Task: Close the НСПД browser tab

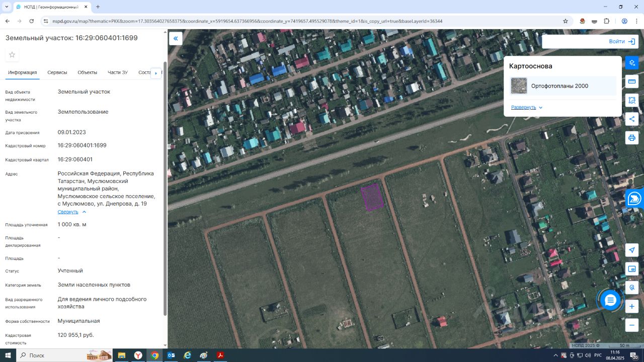Action: (85, 7)
